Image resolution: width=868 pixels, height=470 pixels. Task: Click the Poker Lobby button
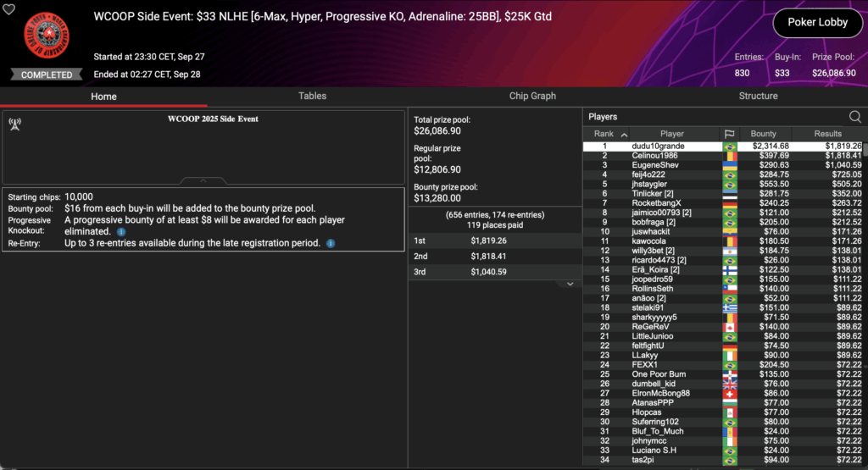pos(815,23)
